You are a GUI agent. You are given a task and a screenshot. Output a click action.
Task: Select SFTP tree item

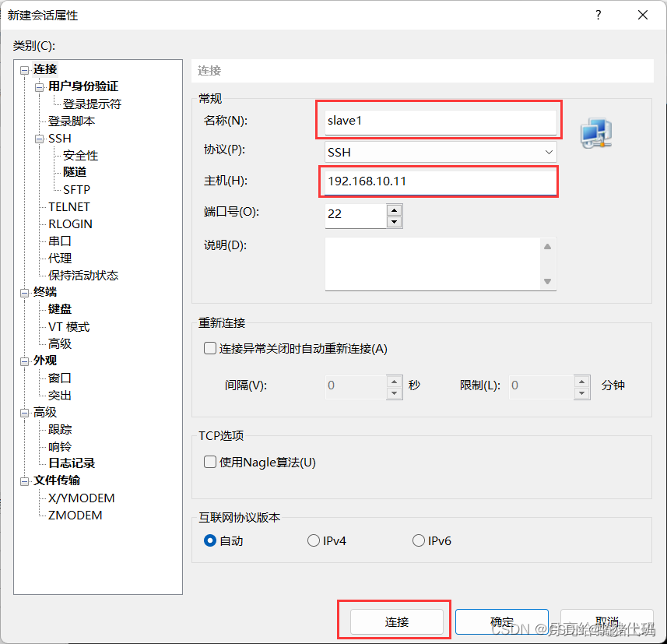coord(76,189)
